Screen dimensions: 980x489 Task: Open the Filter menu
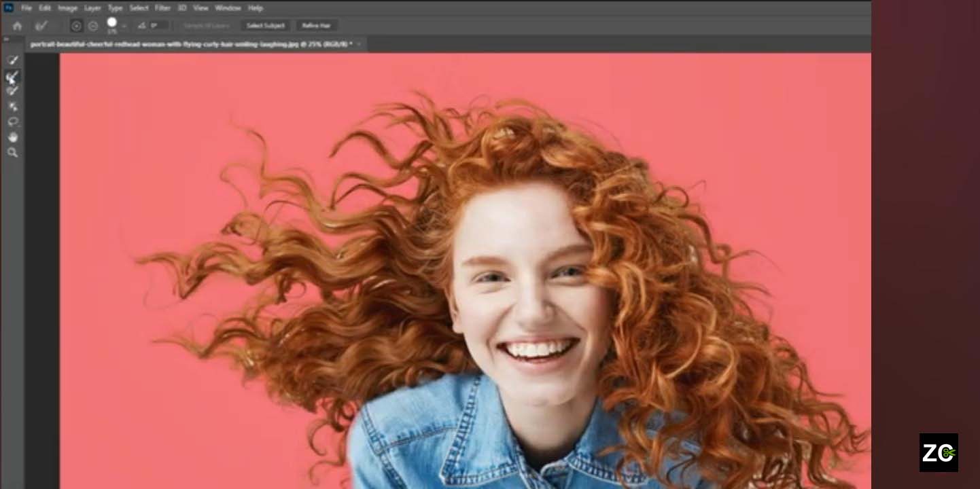click(x=162, y=8)
